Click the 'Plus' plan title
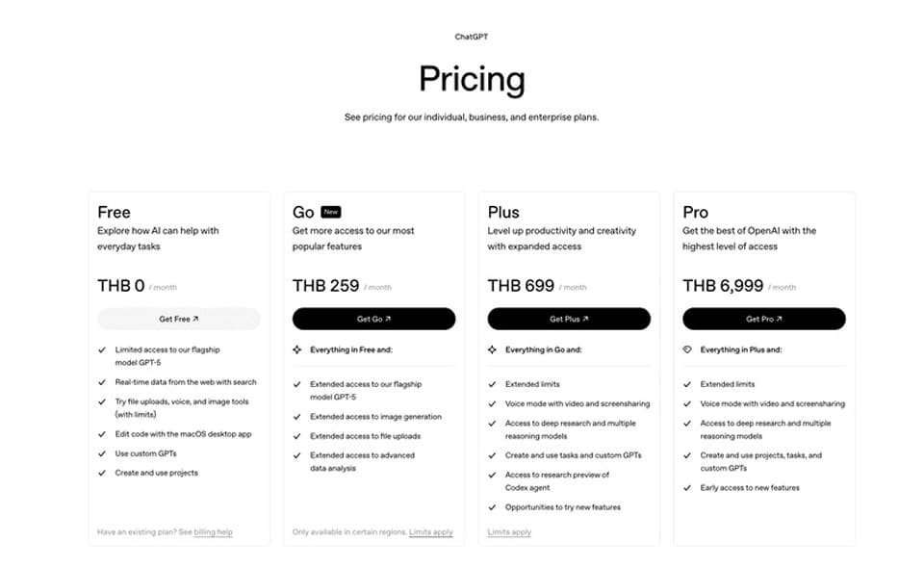Viewport: 924px width, 568px height. click(x=503, y=213)
